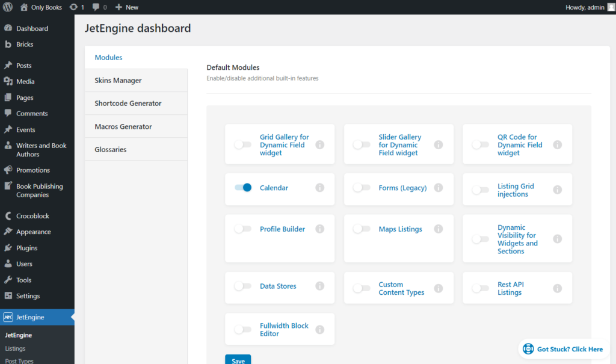Show info for Fullwidth Block Editor module
The height and width of the screenshot is (364, 616).
320,330
